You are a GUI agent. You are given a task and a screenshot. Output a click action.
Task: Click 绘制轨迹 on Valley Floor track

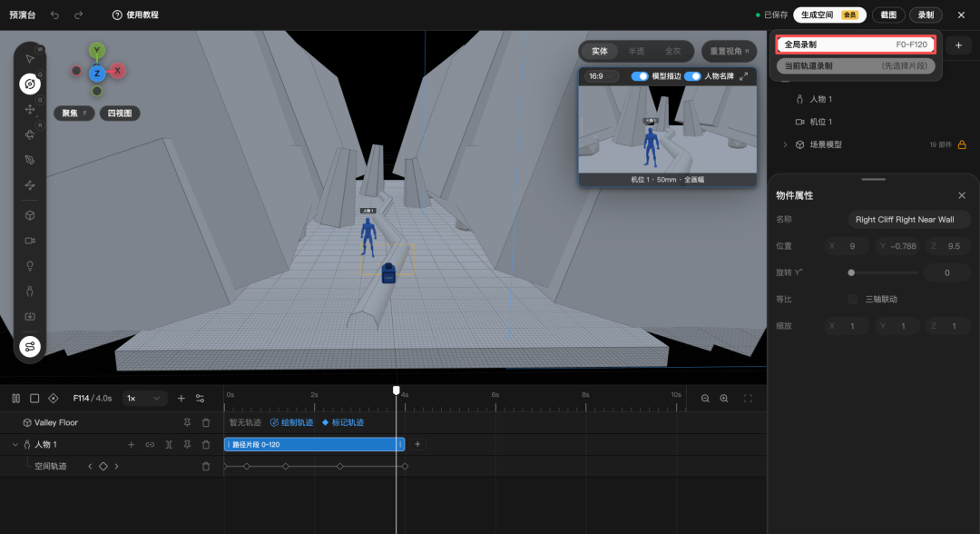click(x=291, y=422)
